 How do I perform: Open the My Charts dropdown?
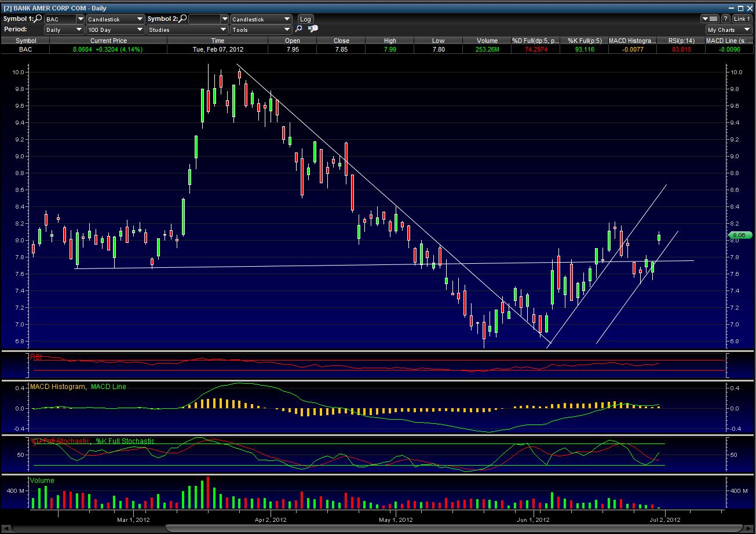728,30
